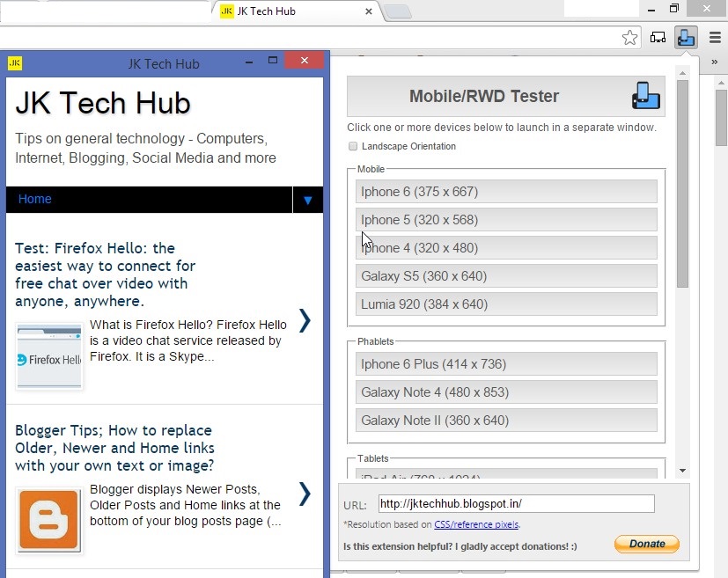Viewport: 728px width, 578px height.
Task: Launch the Galaxy Note 4 (480 x 853) device
Action: pos(506,392)
